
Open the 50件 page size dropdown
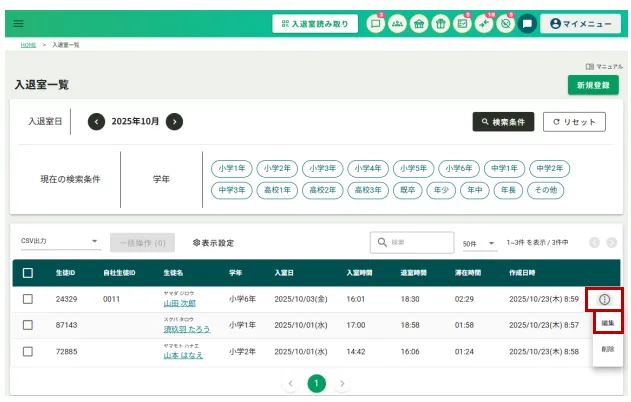click(478, 243)
